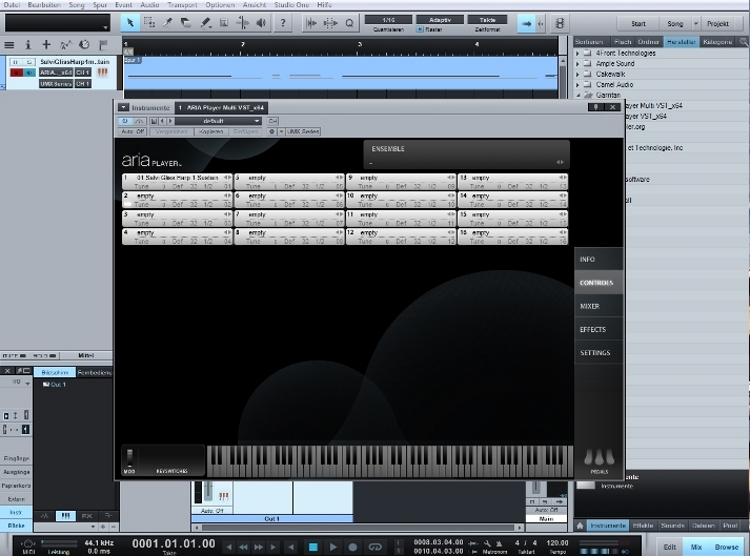Image resolution: width=750 pixels, height=556 pixels.
Task: Click the Q quantize icon
Action: (349, 23)
